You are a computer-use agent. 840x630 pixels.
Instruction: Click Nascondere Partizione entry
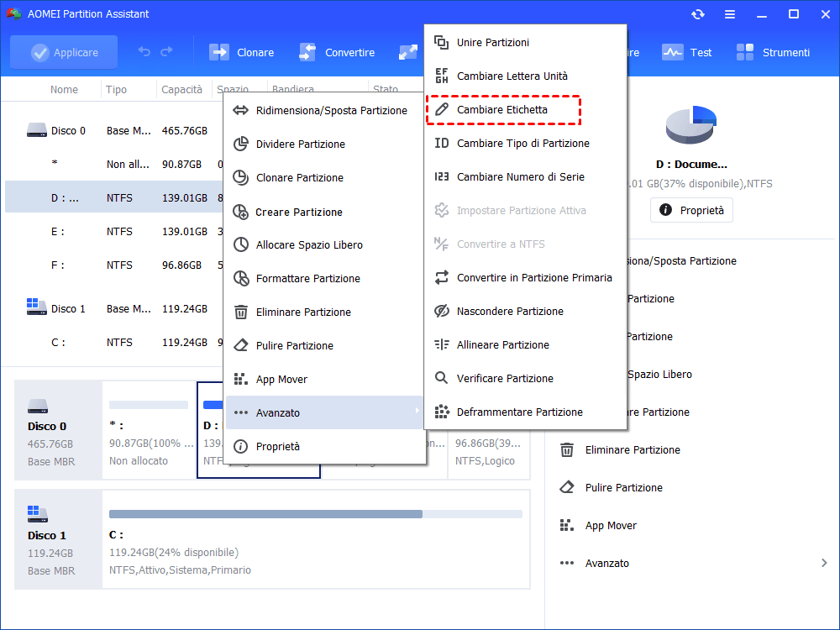click(525, 312)
